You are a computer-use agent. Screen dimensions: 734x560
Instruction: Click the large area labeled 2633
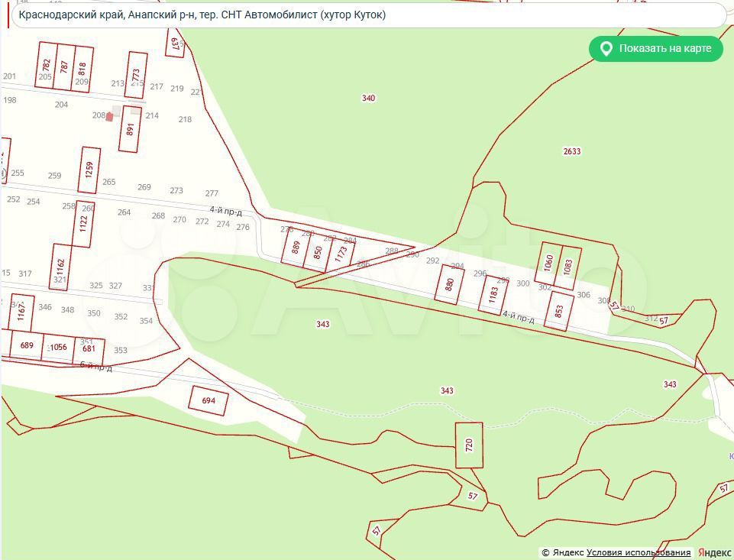tap(571, 151)
